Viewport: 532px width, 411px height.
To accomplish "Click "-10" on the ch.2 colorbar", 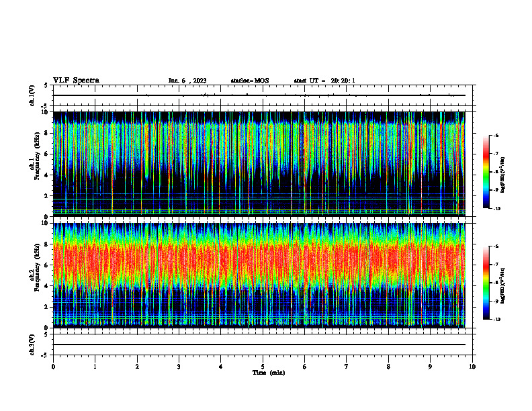I will pos(496,320).
